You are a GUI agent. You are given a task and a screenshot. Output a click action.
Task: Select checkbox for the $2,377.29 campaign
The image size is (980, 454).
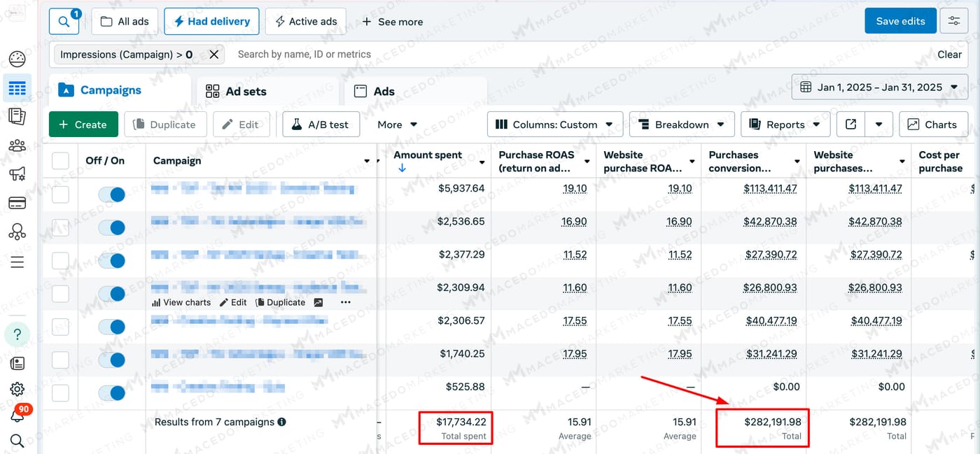pos(60,260)
